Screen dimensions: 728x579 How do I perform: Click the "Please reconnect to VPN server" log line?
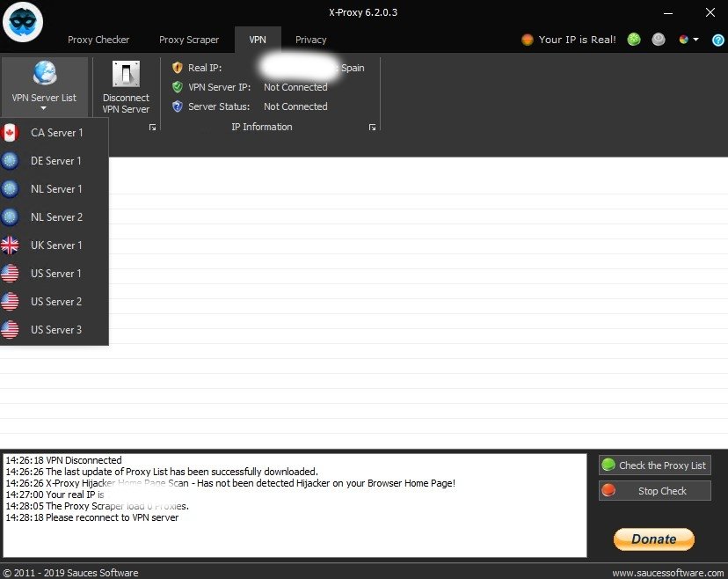92,517
